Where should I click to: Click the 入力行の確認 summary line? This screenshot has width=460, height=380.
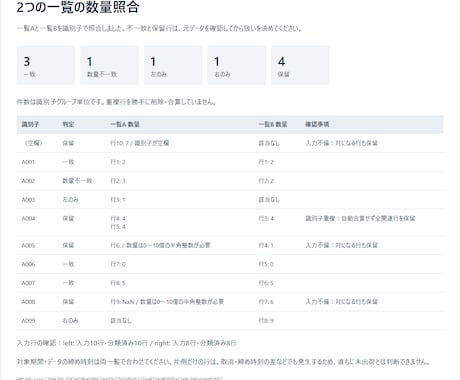click(126, 343)
